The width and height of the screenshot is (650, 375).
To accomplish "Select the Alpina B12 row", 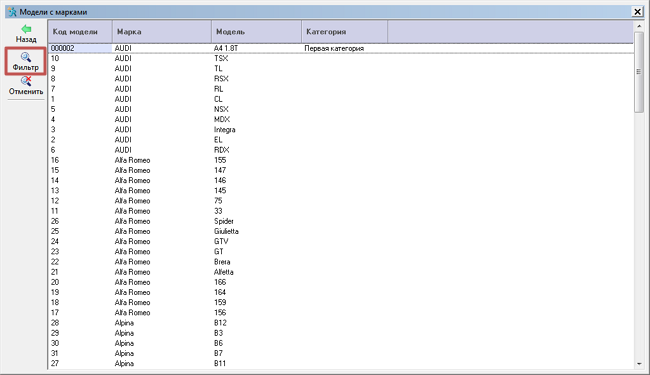I will 341,323.
